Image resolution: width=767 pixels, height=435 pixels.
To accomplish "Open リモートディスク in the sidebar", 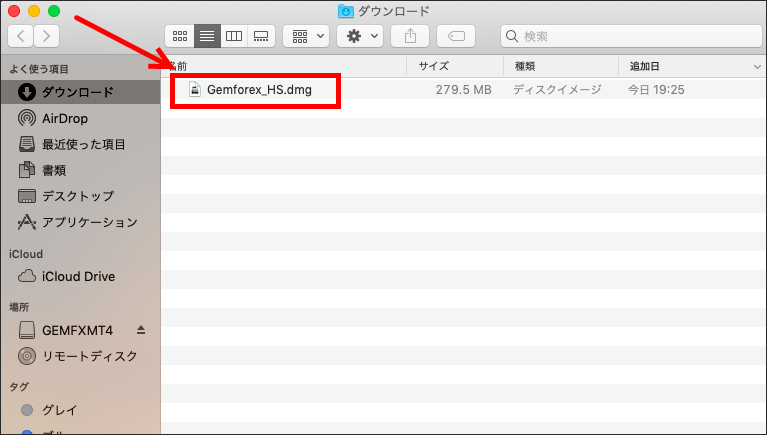I will (x=80, y=356).
